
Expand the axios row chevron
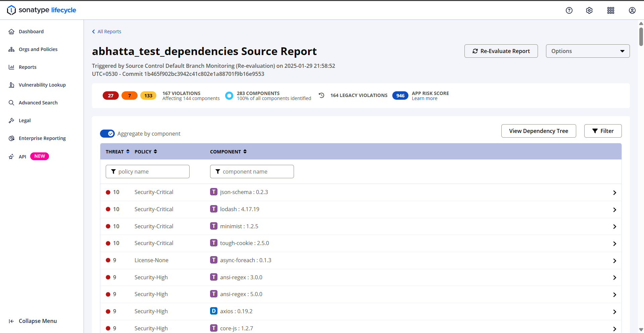(x=614, y=312)
